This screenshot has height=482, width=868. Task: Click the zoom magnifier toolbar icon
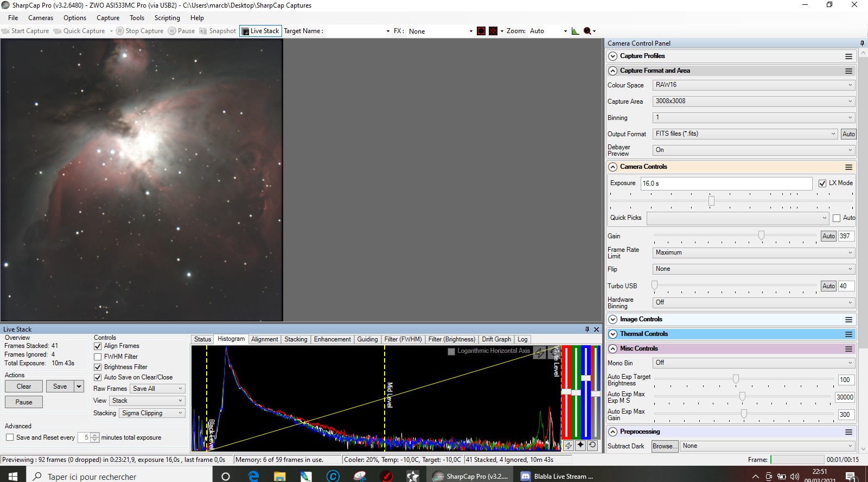pyautogui.click(x=587, y=31)
